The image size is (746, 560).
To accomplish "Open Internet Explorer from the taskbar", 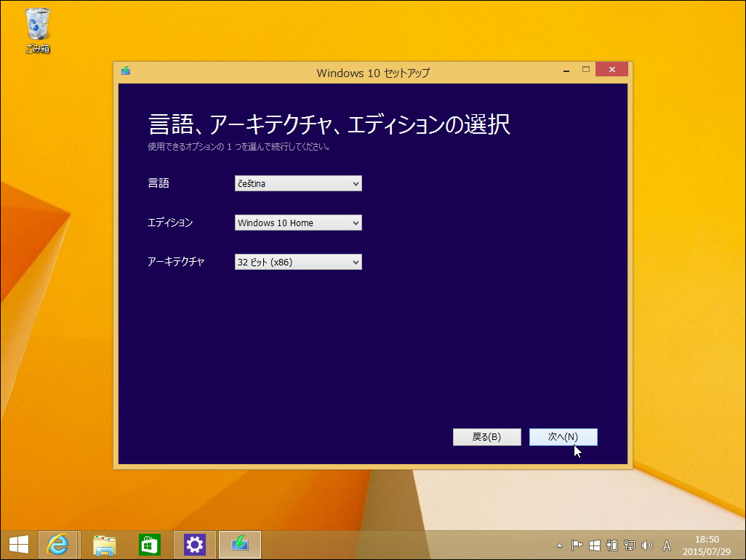I will [59, 544].
